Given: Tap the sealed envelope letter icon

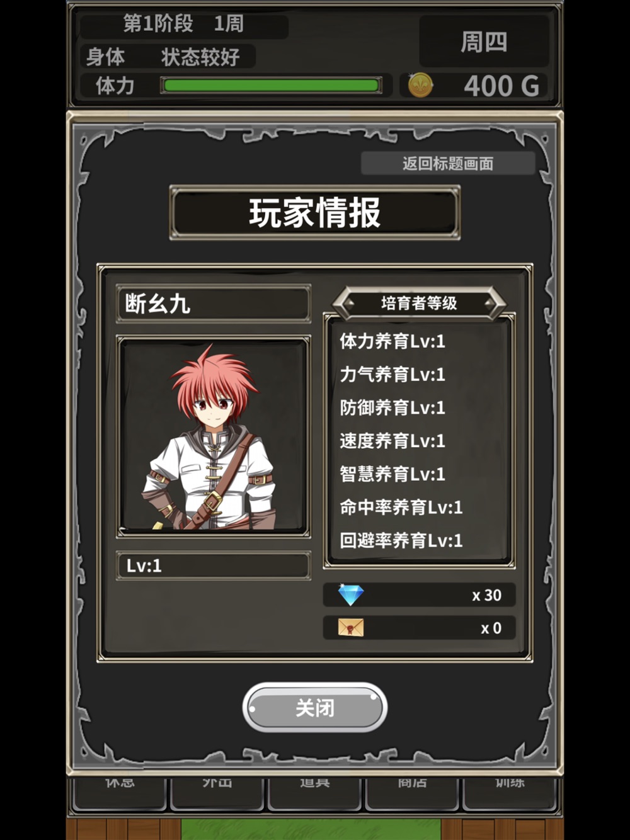Looking at the screenshot, I should tap(351, 628).
